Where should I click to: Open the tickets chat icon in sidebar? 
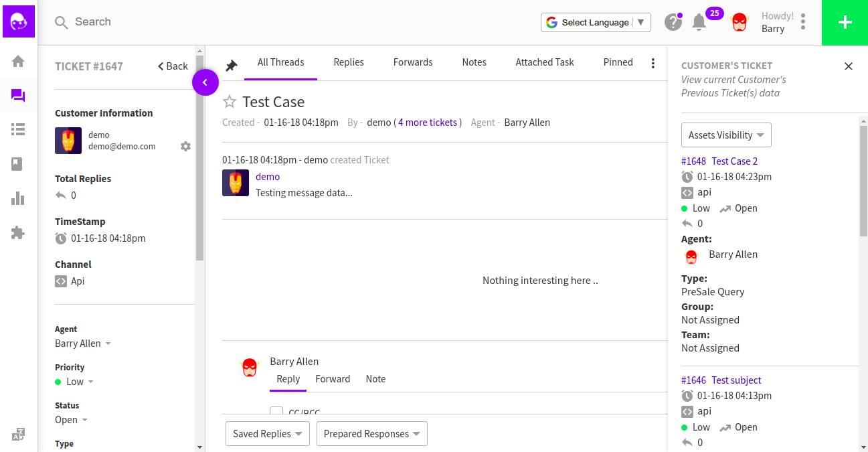point(18,96)
